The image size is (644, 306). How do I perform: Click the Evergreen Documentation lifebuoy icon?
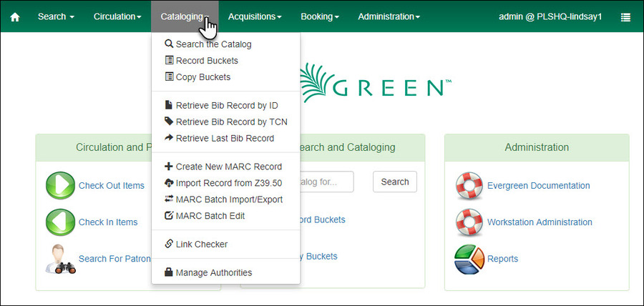[469, 186]
